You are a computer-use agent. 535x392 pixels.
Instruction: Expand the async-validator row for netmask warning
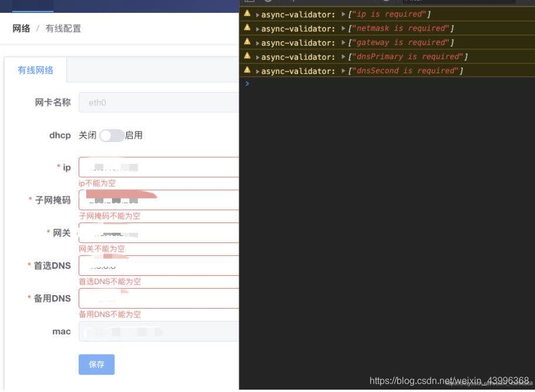tap(258, 29)
